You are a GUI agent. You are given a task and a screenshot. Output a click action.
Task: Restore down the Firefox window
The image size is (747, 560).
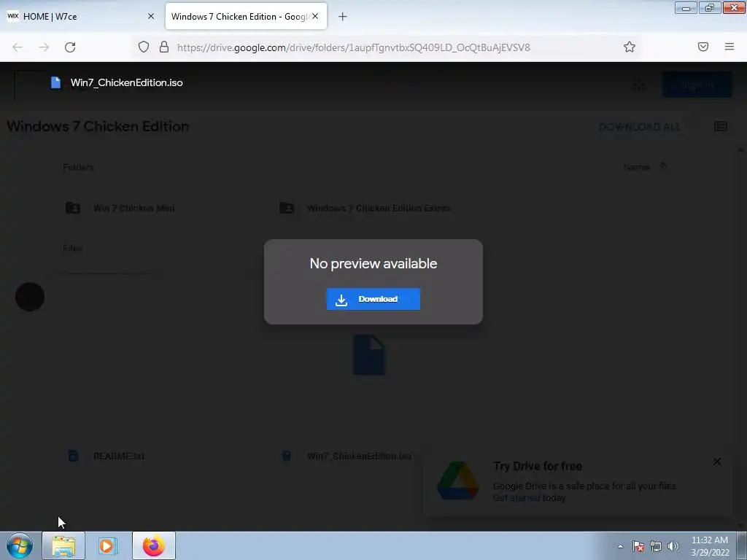click(710, 8)
